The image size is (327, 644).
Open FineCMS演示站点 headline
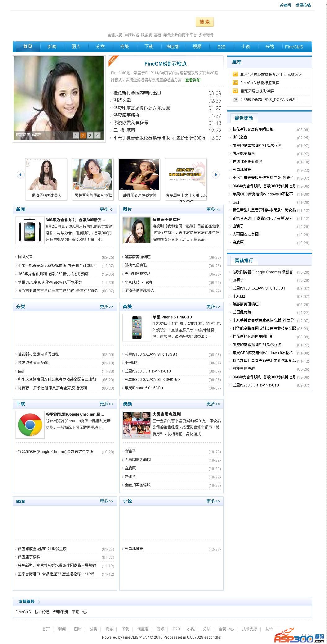coord(166,64)
